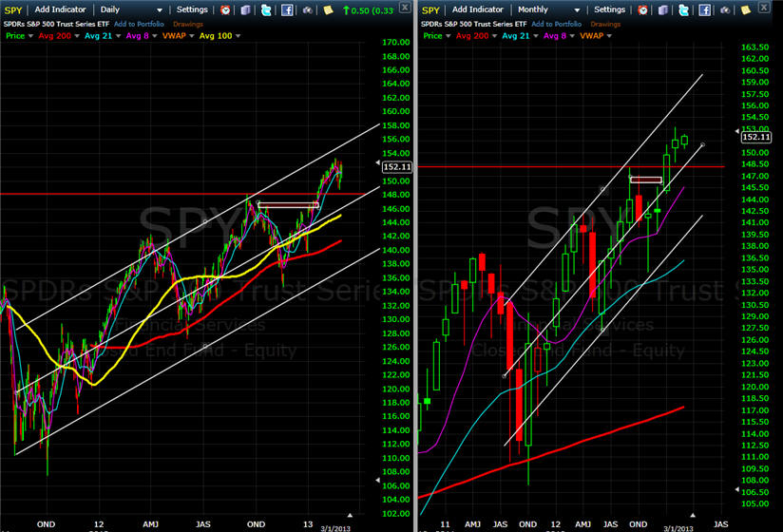783x532 pixels.
Task: Click the stacked documents icon in Monthly chart toolbar
Action: coord(663,10)
